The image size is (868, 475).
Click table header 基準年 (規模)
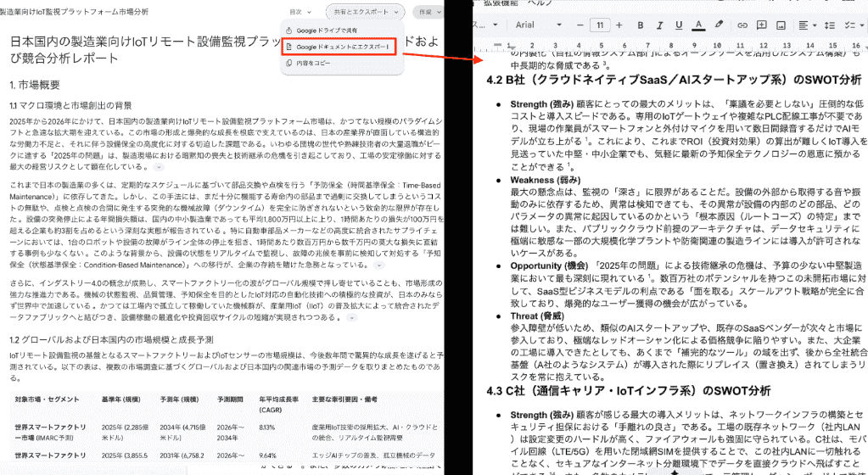point(120,400)
